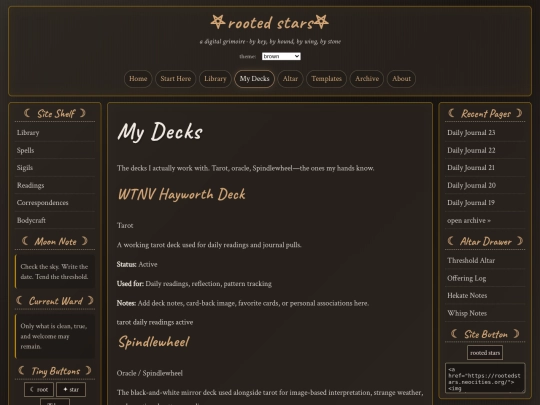Click the Spindlewheel heading

pyautogui.click(x=154, y=342)
